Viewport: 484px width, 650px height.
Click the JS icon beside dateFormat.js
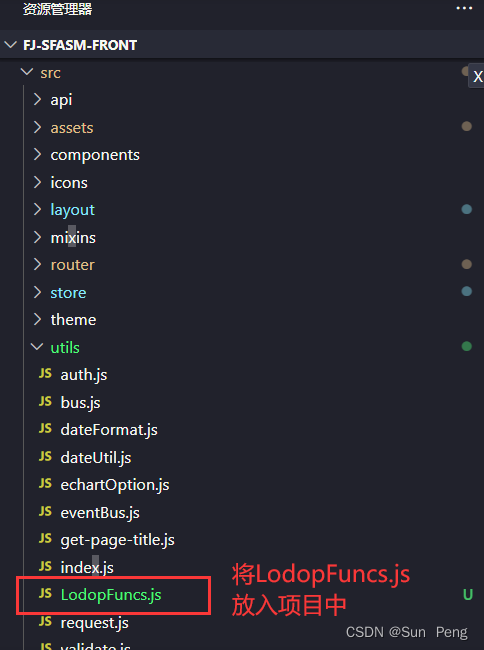pos(45,429)
